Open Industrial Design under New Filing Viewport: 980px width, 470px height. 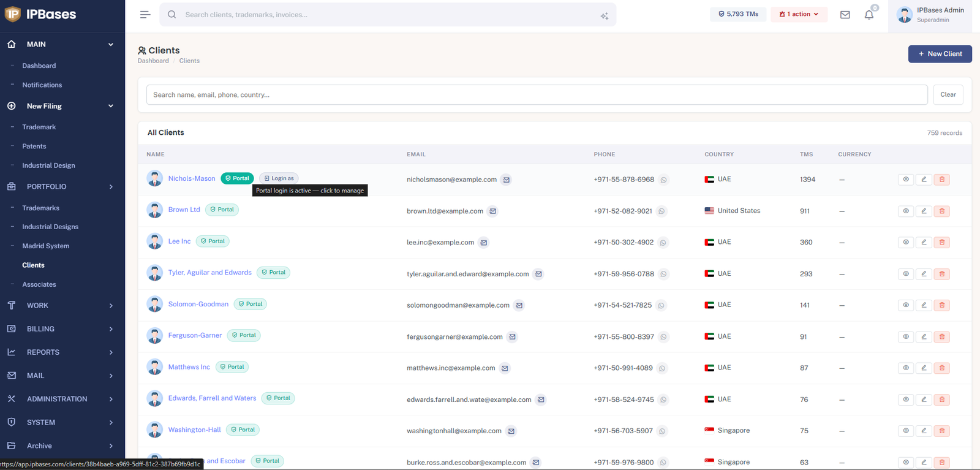tap(49, 165)
